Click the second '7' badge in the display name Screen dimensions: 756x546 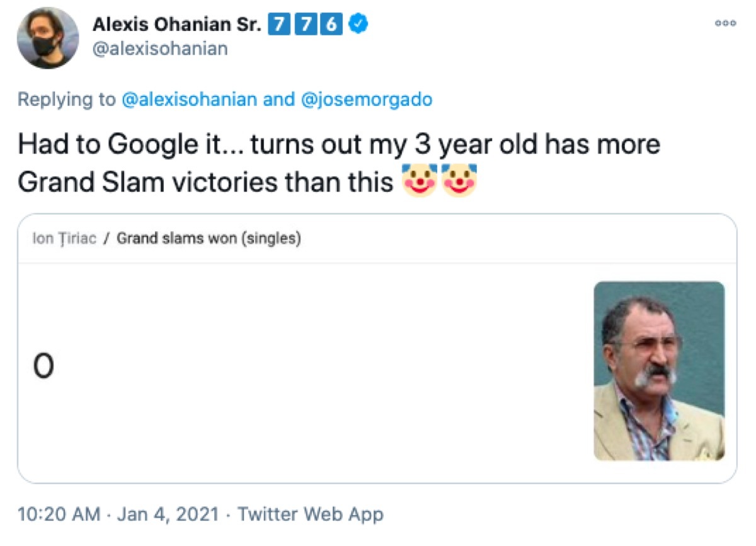[306, 25]
